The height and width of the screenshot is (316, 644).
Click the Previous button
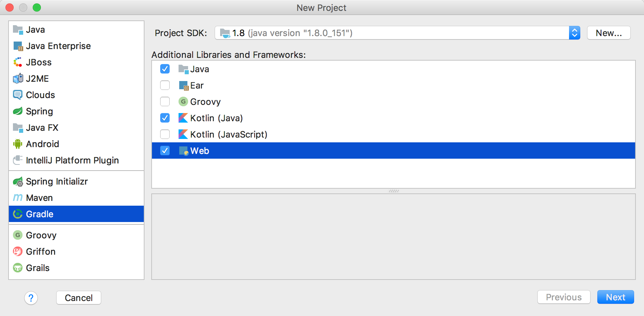564,297
